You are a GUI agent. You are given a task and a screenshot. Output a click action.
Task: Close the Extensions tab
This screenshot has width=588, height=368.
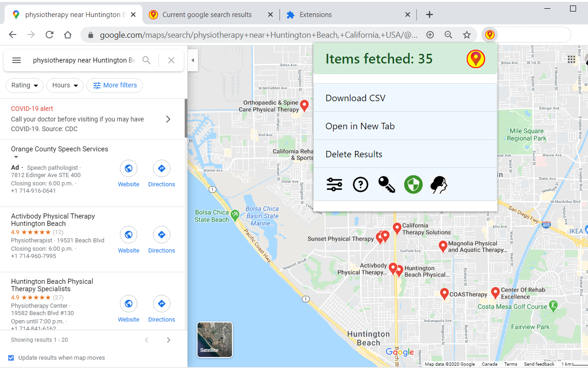point(407,15)
